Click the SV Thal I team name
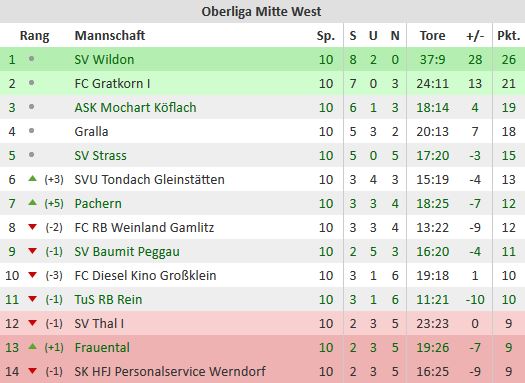 tap(99, 323)
